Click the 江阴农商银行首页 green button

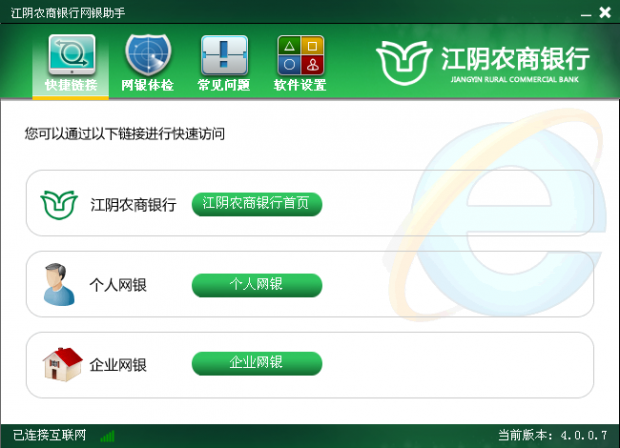tap(257, 204)
